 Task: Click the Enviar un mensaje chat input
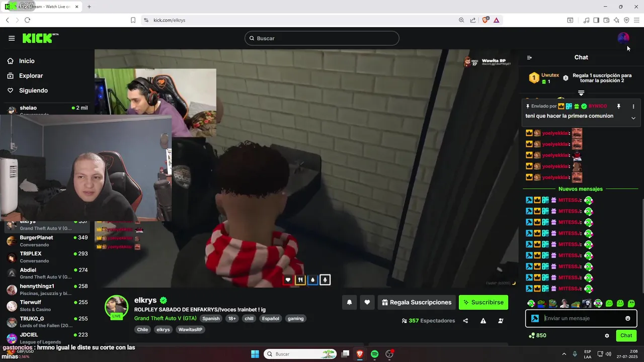(x=581, y=318)
